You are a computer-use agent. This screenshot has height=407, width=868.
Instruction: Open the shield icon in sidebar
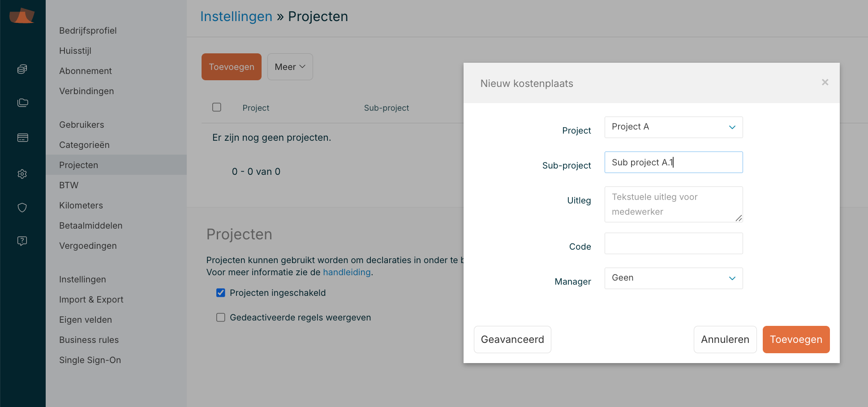click(22, 208)
